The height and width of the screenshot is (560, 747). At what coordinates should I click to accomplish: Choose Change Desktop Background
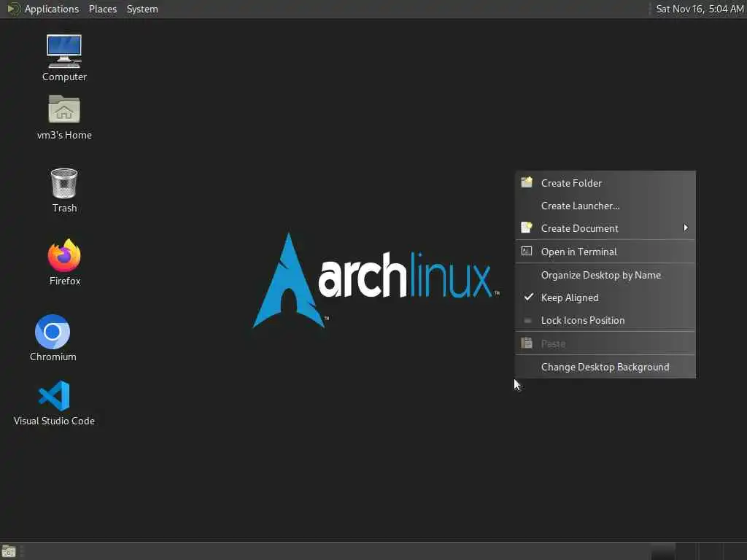[x=605, y=367]
